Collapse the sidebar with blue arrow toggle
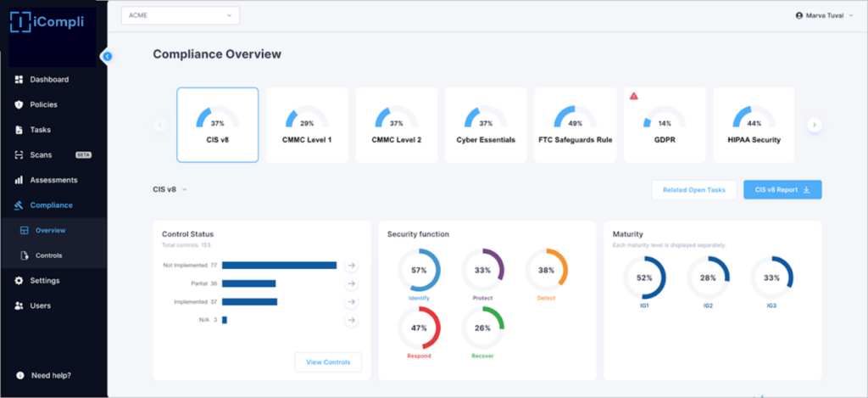 [x=107, y=57]
